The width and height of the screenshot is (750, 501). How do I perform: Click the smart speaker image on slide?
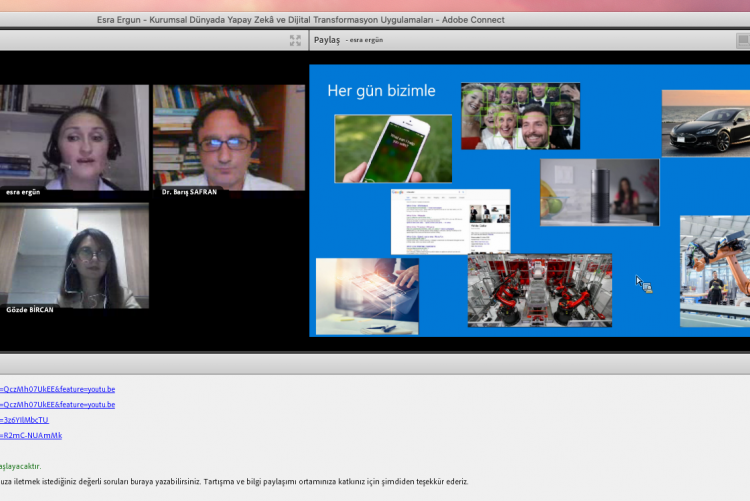[x=599, y=192]
